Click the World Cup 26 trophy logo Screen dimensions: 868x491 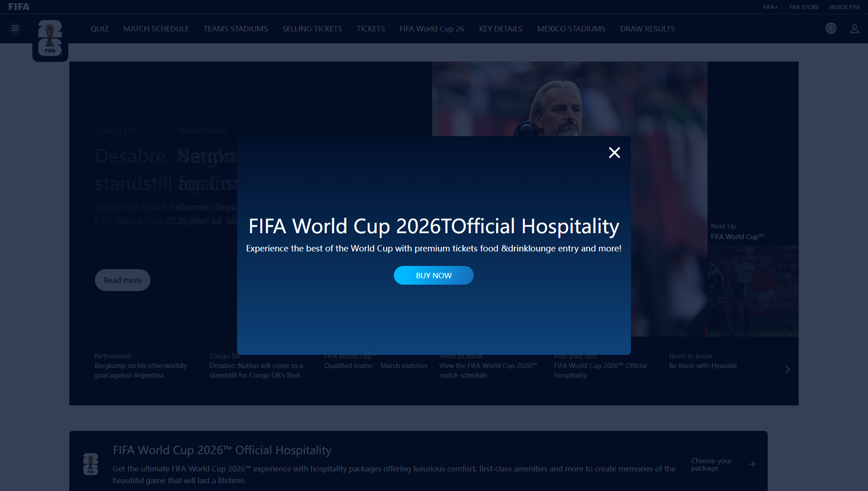point(50,38)
